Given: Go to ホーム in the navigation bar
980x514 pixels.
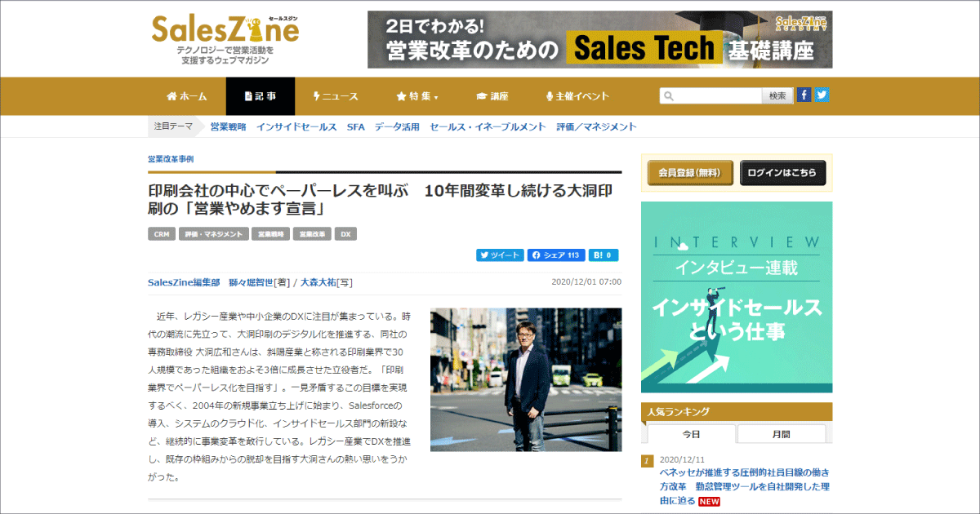Looking at the screenshot, I should click(x=187, y=96).
